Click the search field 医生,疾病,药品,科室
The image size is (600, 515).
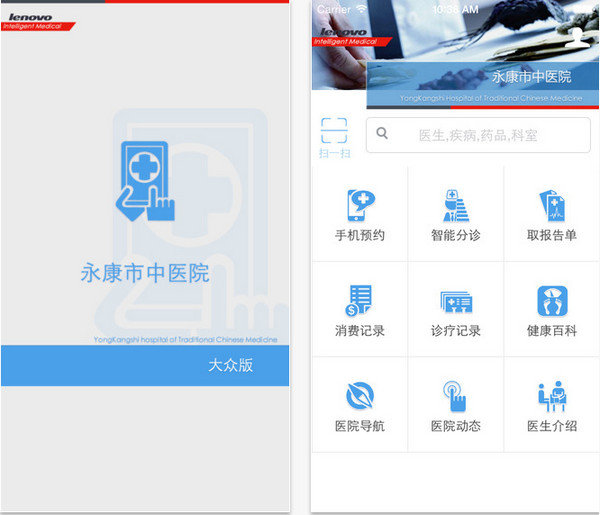[x=478, y=135]
